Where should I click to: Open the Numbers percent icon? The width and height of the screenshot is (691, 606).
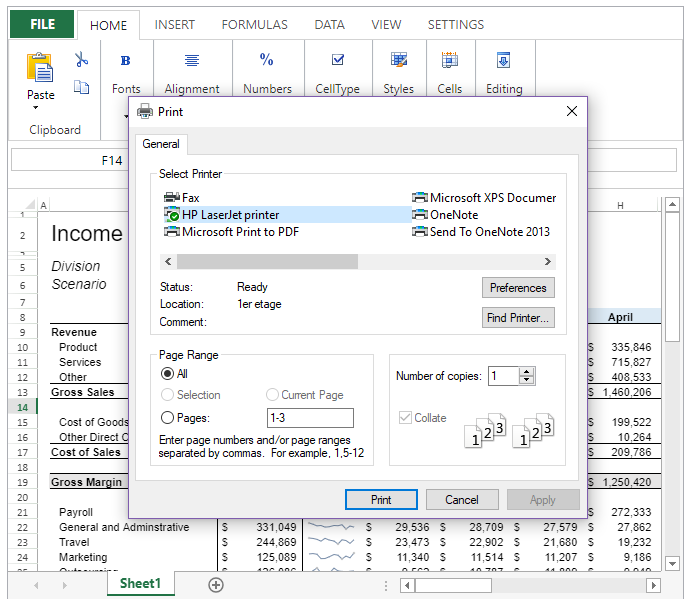(x=267, y=61)
